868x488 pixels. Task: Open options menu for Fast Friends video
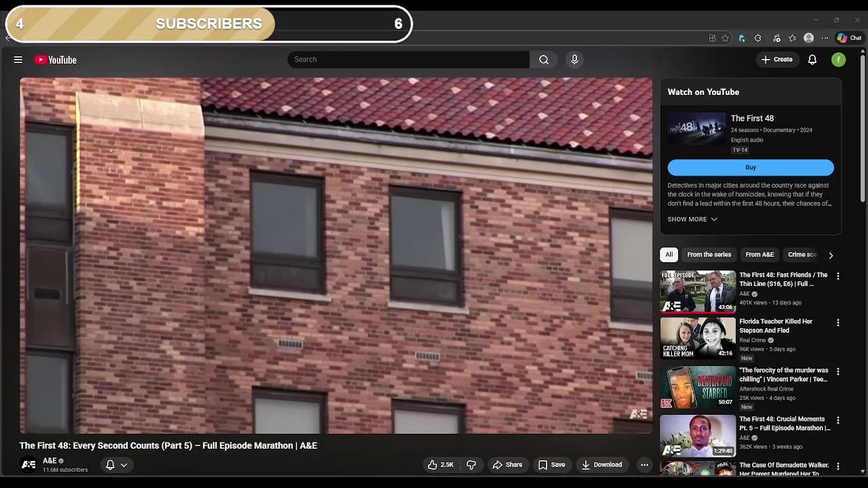tap(837, 277)
